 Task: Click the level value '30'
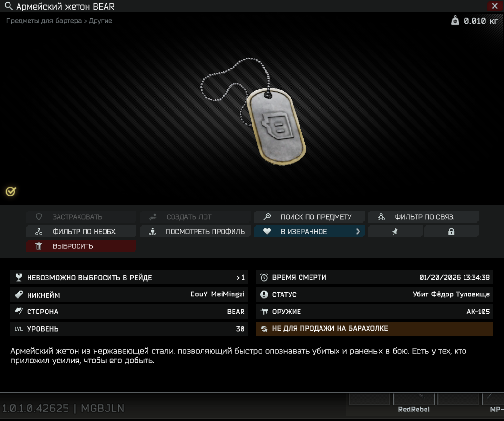tap(240, 329)
